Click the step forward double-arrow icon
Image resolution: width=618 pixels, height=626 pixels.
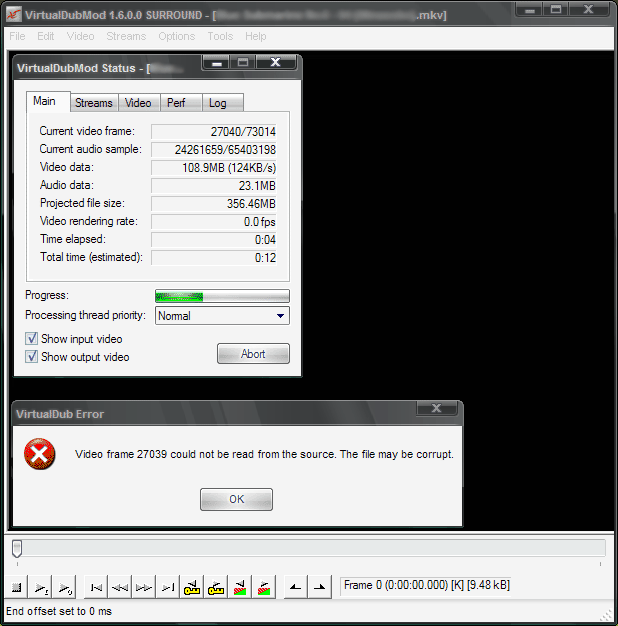click(144, 587)
